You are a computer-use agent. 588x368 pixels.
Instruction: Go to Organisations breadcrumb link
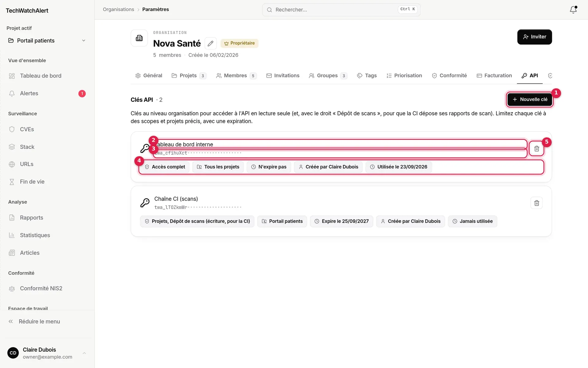click(x=119, y=10)
